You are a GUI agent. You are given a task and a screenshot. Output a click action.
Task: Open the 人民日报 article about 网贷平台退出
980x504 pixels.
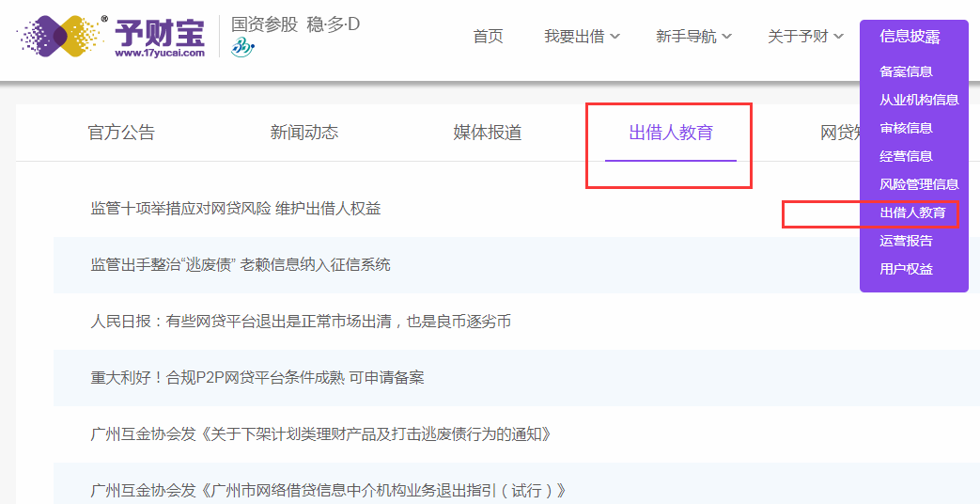(x=301, y=322)
